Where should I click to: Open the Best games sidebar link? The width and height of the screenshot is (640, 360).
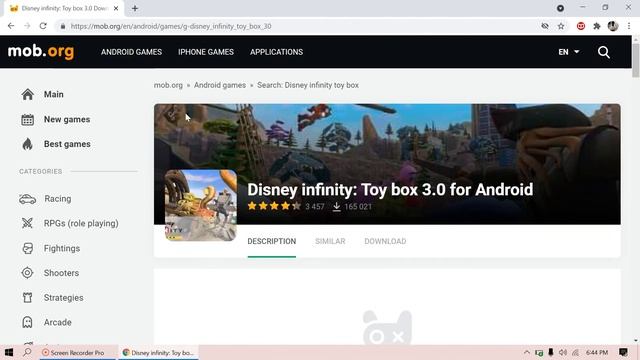pos(67,144)
